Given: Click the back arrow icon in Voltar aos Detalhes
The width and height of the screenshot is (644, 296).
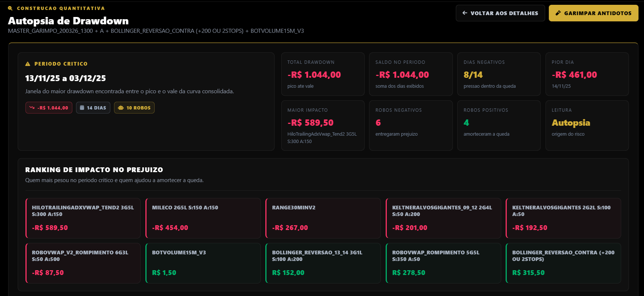Looking at the screenshot, I should tap(465, 13).
